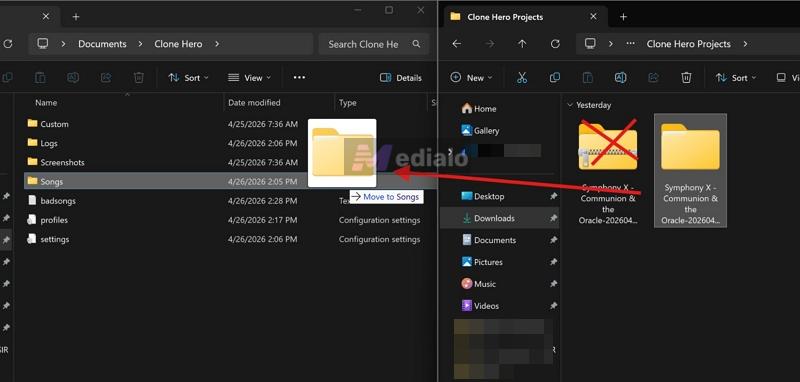This screenshot has width=800, height=382.
Task: Click Share icon in left window toolbar
Action: (106, 78)
